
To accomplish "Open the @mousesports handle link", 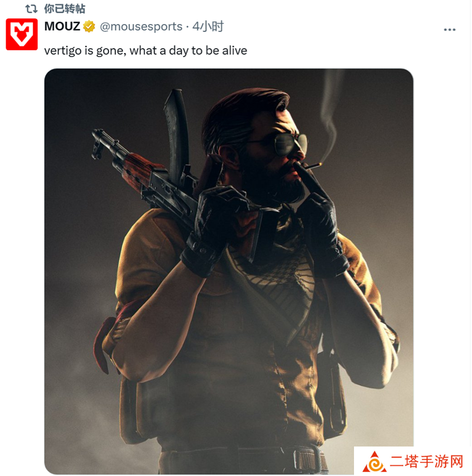I will pos(141,27).
